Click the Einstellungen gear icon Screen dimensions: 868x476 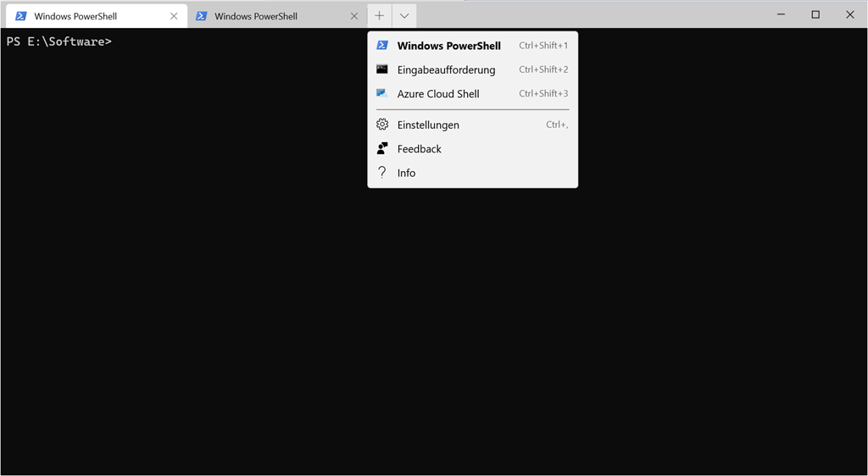pos(382,125)
